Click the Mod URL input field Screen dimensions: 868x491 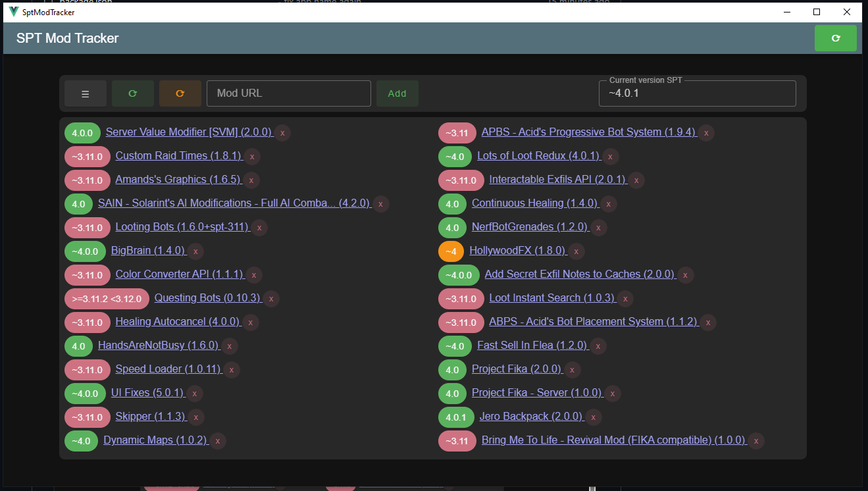(289, 93)
